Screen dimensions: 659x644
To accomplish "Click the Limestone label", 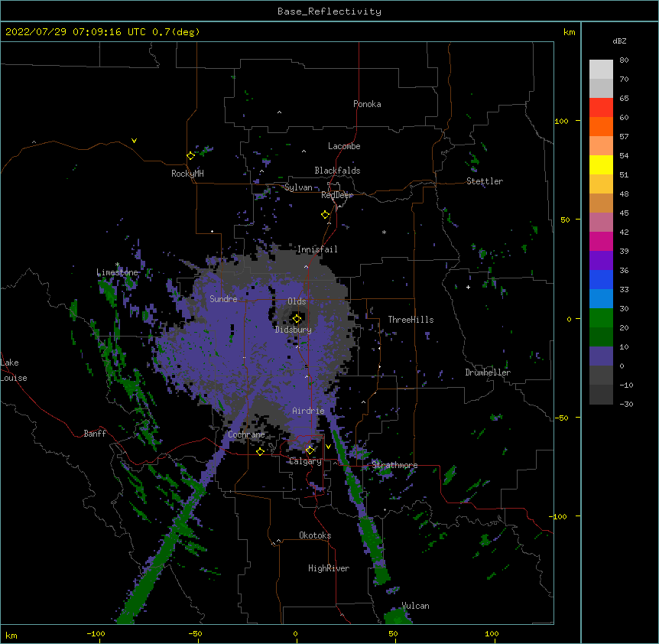I will point(117,272).
